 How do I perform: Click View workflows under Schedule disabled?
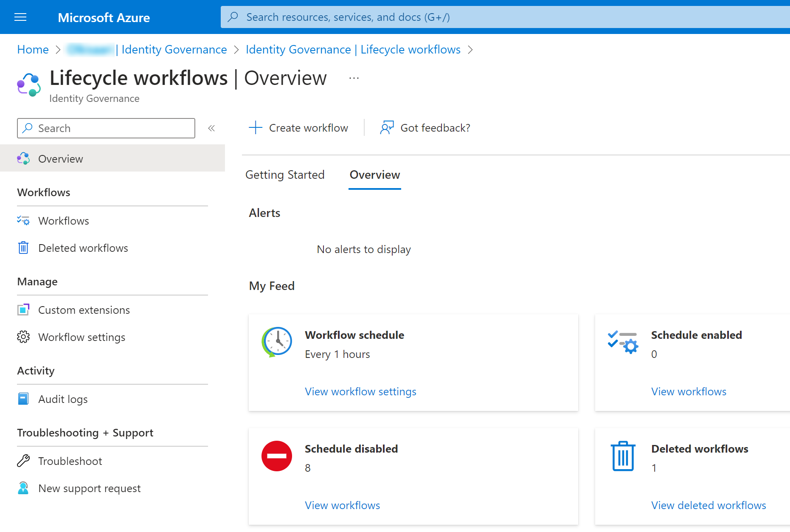point(342,505)
